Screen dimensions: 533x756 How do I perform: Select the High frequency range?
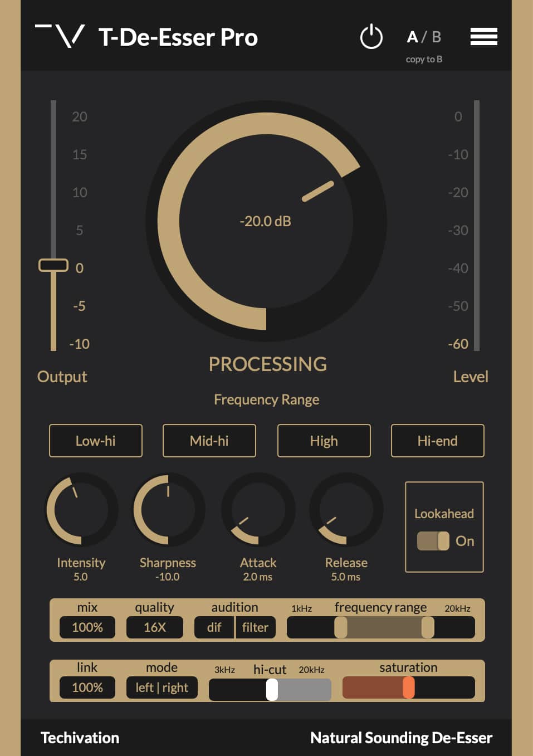(x=324, y=441)
